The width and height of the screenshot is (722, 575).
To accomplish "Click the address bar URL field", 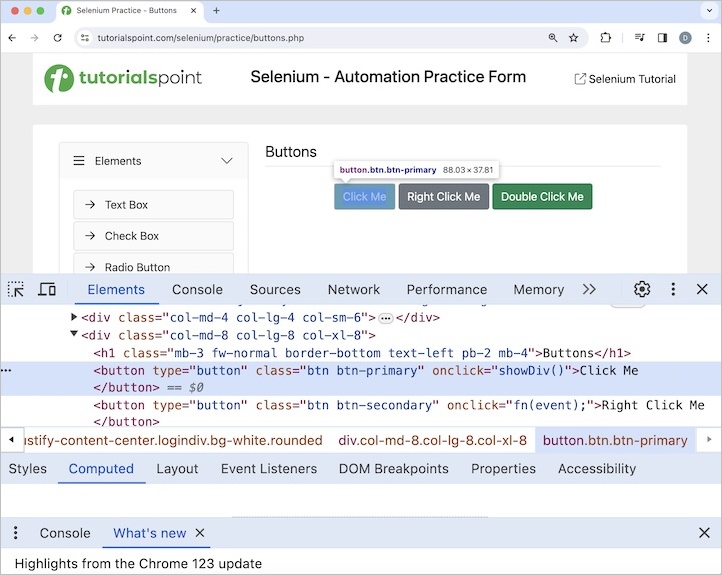I will pos(300,38).
